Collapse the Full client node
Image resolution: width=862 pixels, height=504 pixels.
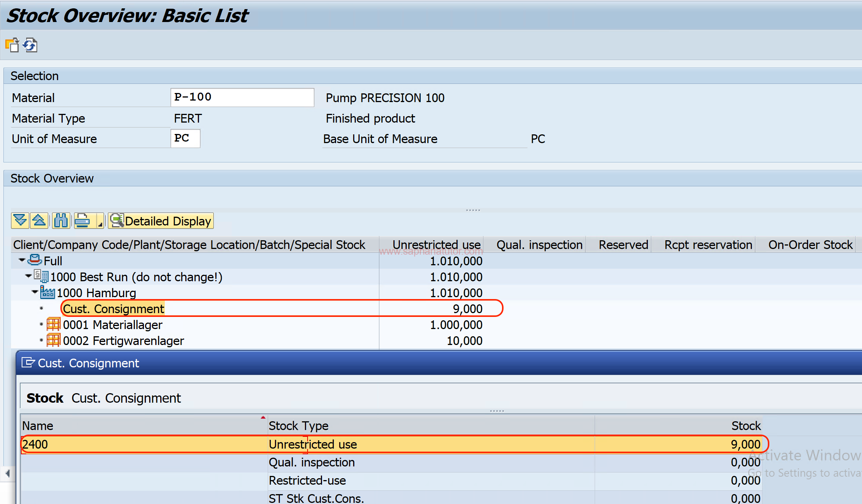click(22, 260)
